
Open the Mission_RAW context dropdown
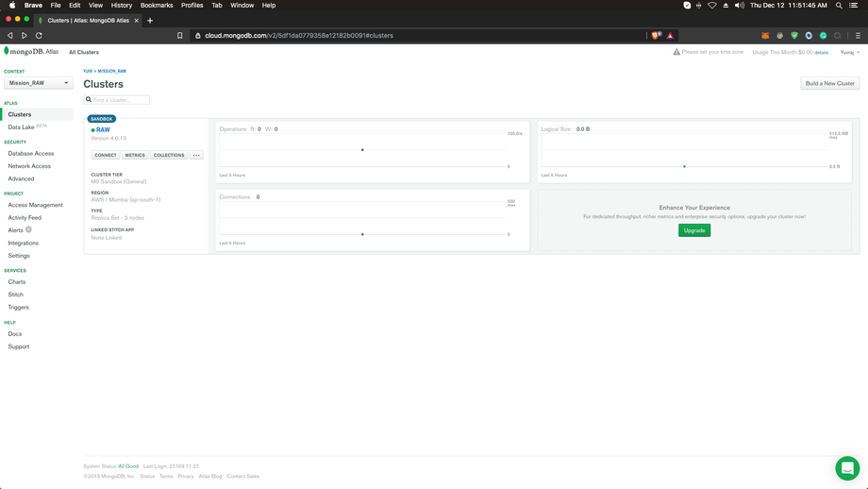coord(38,83)
